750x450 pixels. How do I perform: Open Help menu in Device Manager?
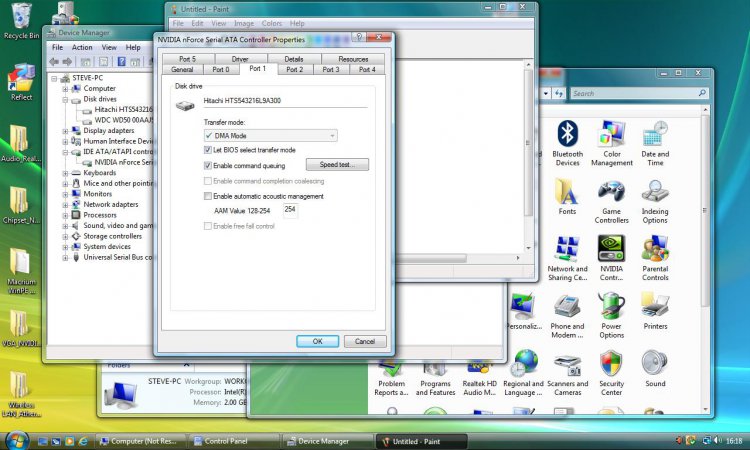pyautogui.click(x=133, y=47)
